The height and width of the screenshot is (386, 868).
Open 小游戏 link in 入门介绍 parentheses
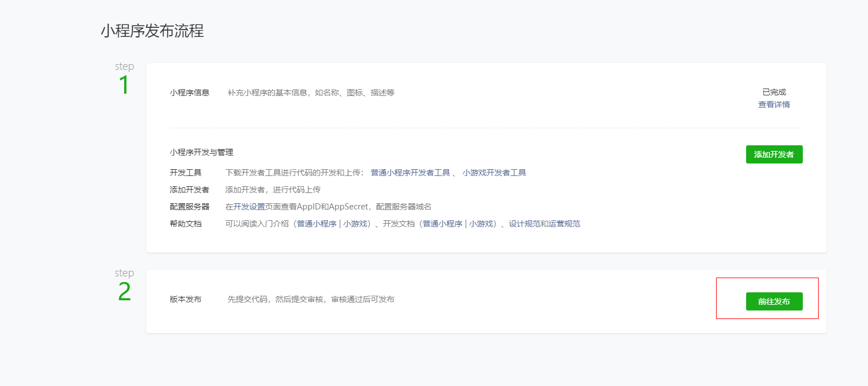355,224
